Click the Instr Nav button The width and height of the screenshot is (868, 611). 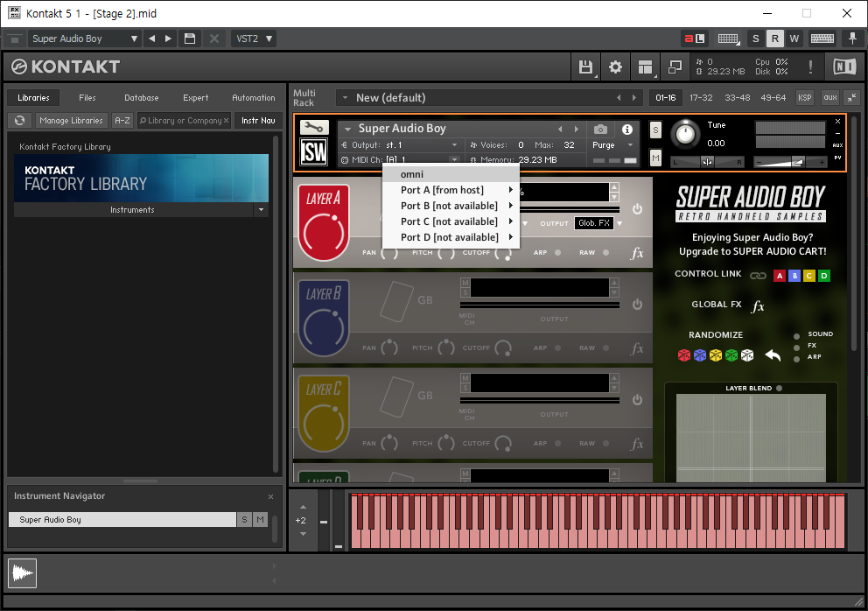tap(258, 120)
